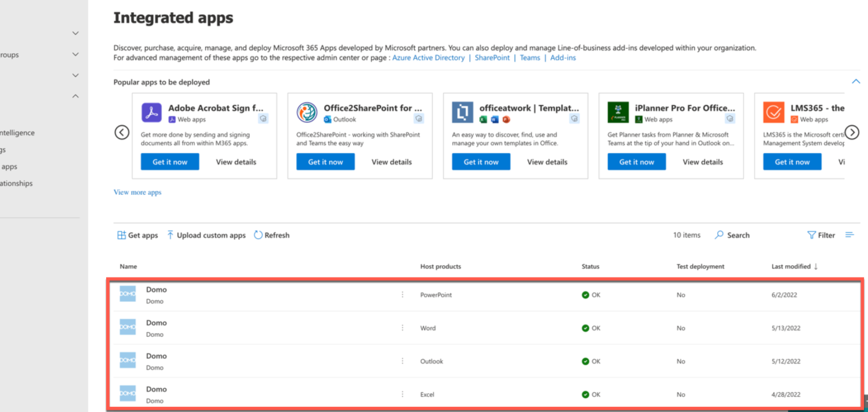This screenshot has height=412, width=868.
Task: Click Get it now for Adobe Acrobat Sign
Action: click(x=169, y=162)
